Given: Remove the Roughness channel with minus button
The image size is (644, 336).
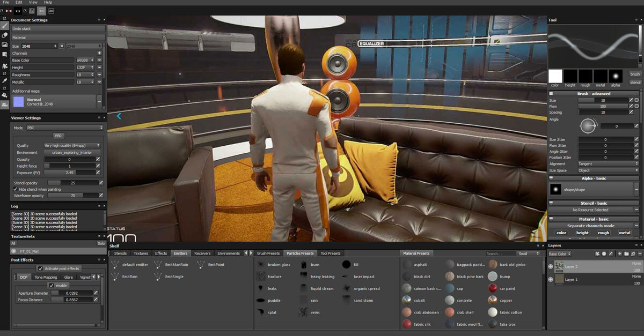Looking at the screenshot, I should point(99,75).
